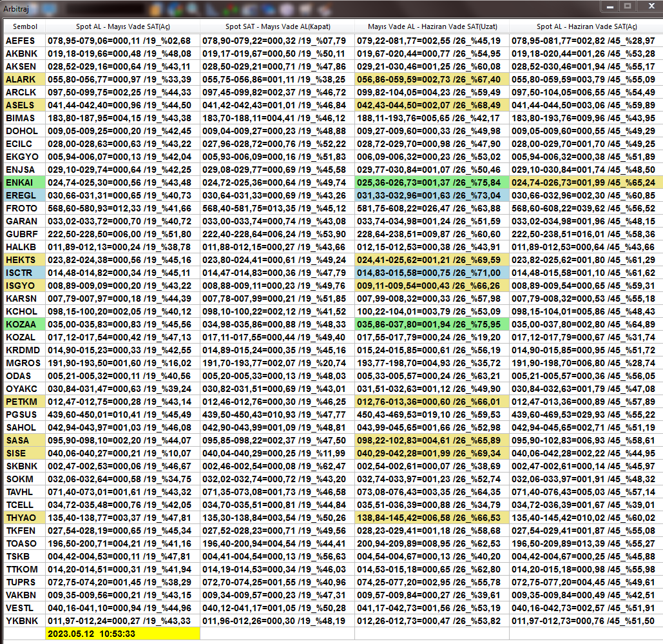
Task: Select the highlighted PETKM symbol
Action: tap(24, 402)
